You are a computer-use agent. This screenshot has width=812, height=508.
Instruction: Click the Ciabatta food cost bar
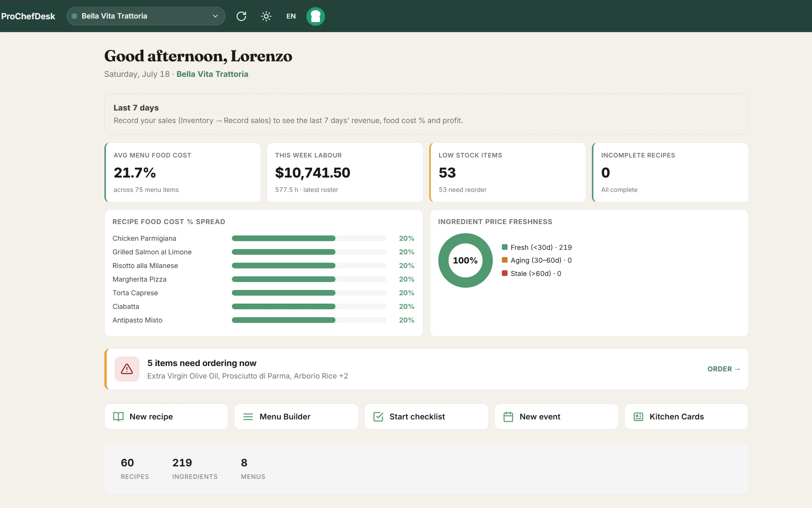309,307
